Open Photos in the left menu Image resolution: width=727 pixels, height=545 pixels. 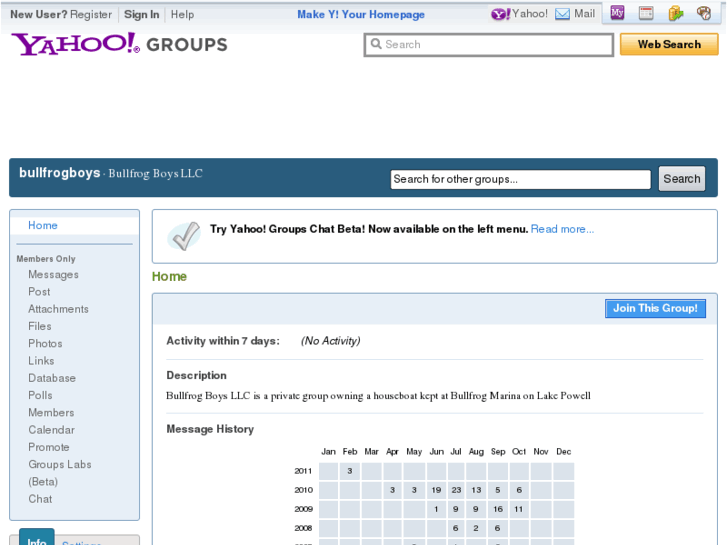45,344
